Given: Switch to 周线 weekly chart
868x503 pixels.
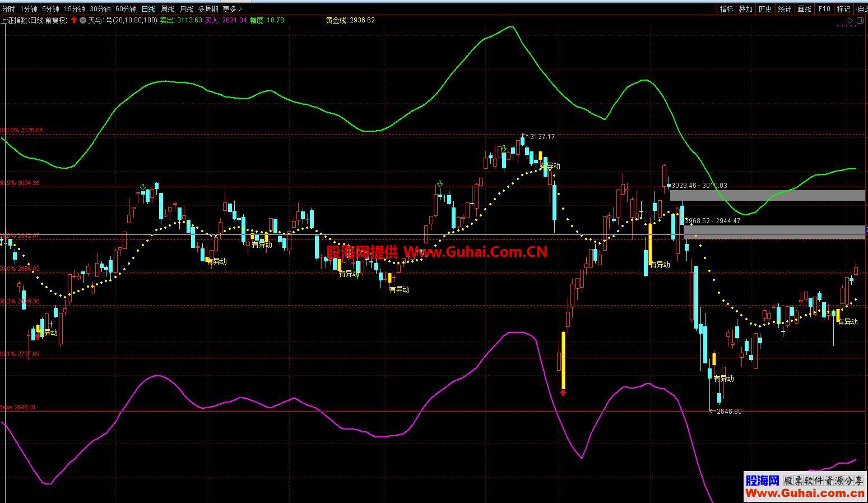Looking at the screenshot, I should coord(168,9).
